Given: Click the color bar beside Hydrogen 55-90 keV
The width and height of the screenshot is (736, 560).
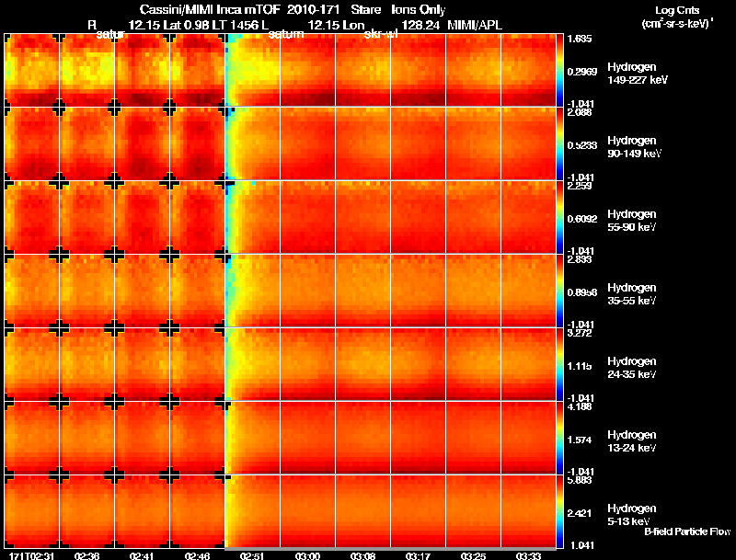Looking at the screenshot, I should pyautogui.click(x=559, y=217).
